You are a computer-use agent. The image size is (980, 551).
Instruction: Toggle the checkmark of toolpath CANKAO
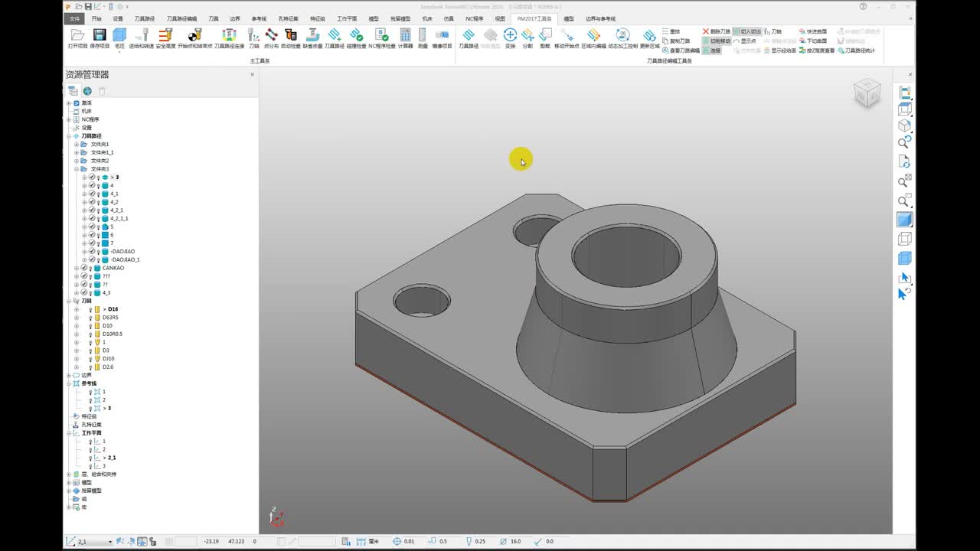pos(84,268)
